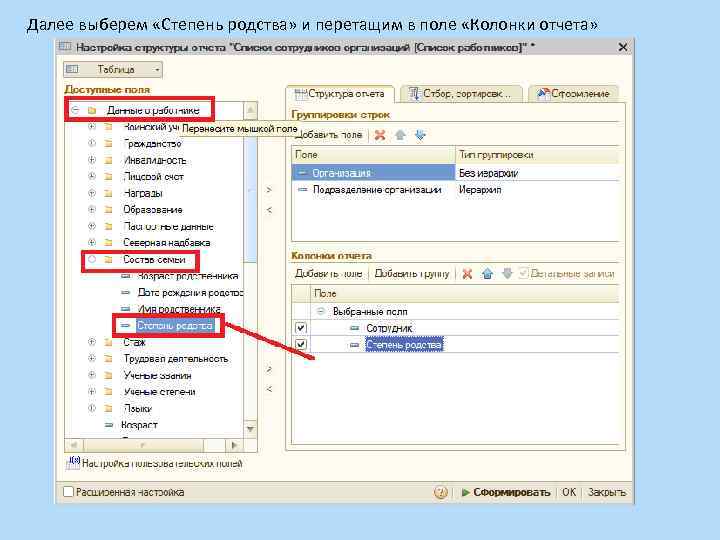Screen dimensions: 720x540
Task: Click the Награды folder icon
Action: (108, 193)
